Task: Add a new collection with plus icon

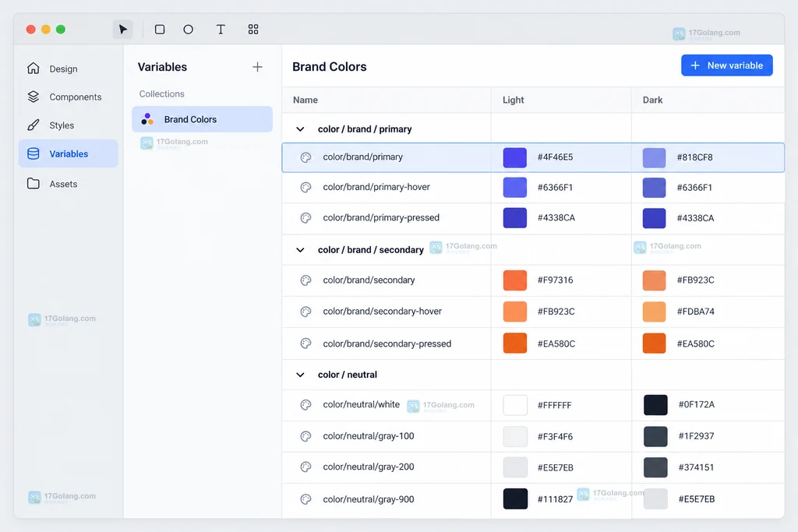Action: (257, 67)
